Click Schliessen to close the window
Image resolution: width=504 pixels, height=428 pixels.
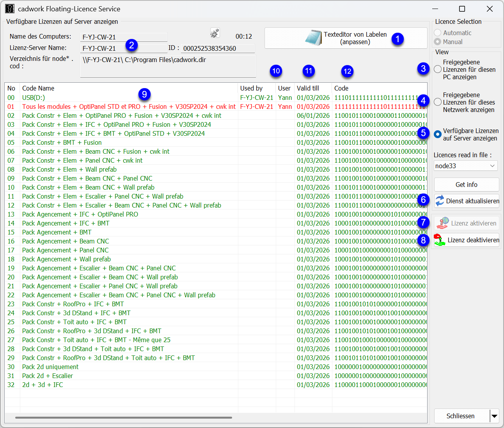pyautogui.click(x=461, y=416)
